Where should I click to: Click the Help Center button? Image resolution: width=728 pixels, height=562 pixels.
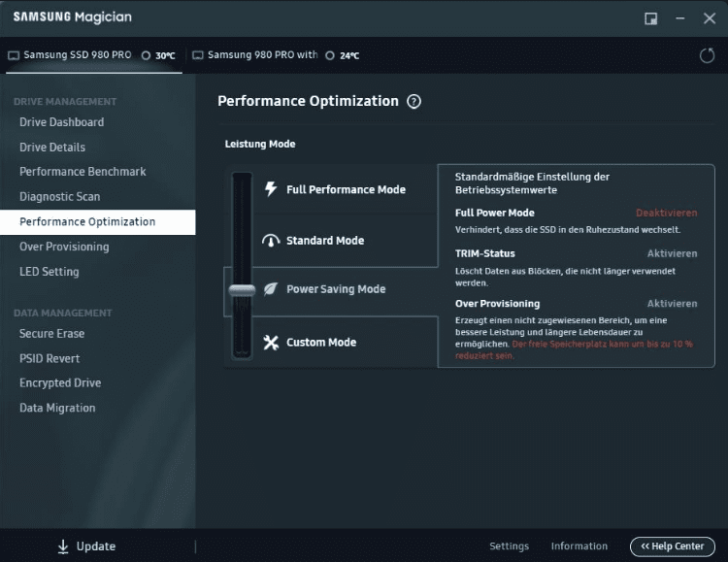tap(673, 546)
